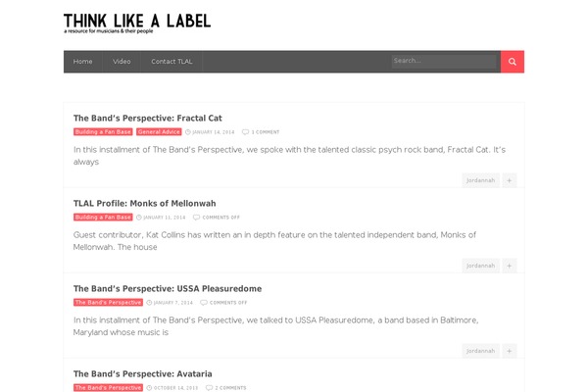Select Building a Fan Base tag on Fractal Cat post
The image size is (588, 392).
(103, 131)
